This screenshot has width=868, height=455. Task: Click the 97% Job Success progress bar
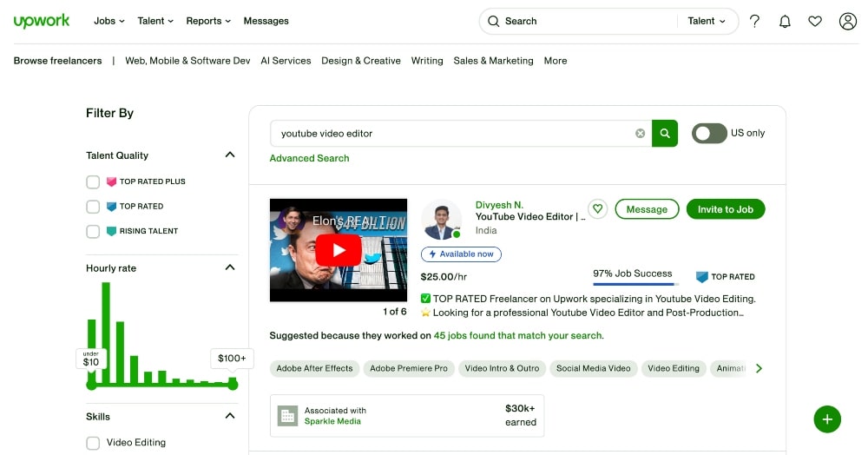635,284
